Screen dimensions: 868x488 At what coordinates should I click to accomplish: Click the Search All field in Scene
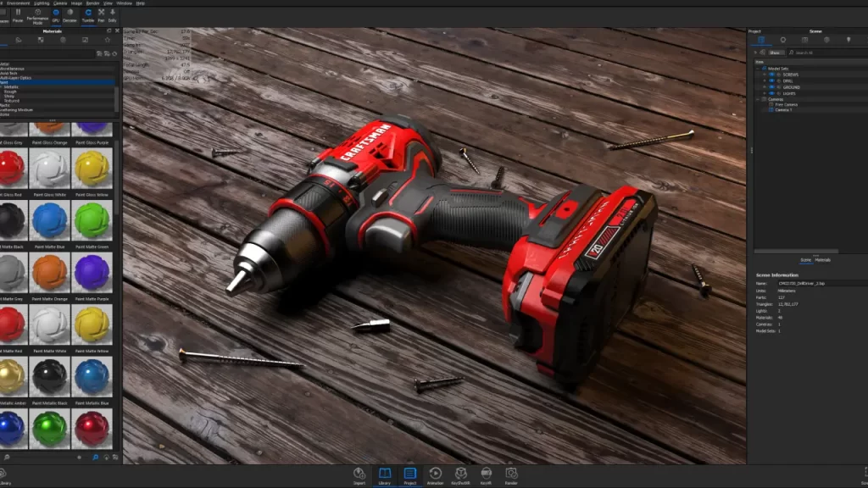[827, 53]
